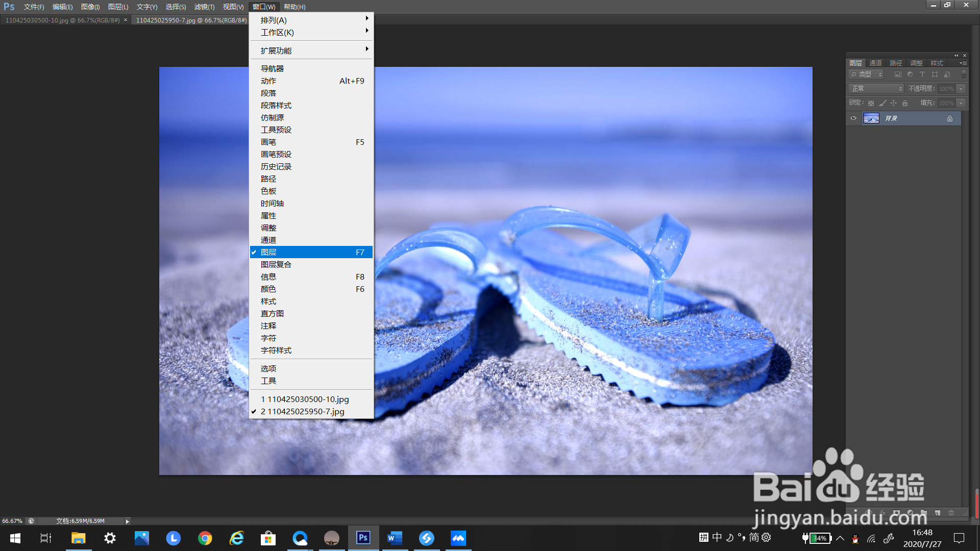
Task: Click the adjustment layer filter icon
Action: (x=910, y=74)
